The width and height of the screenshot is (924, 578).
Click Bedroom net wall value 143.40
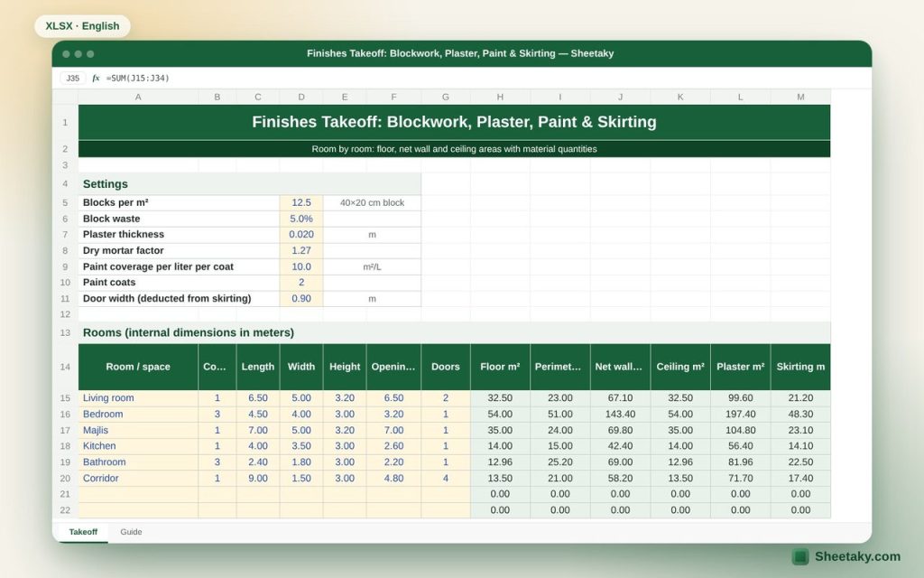coord(620,414)
